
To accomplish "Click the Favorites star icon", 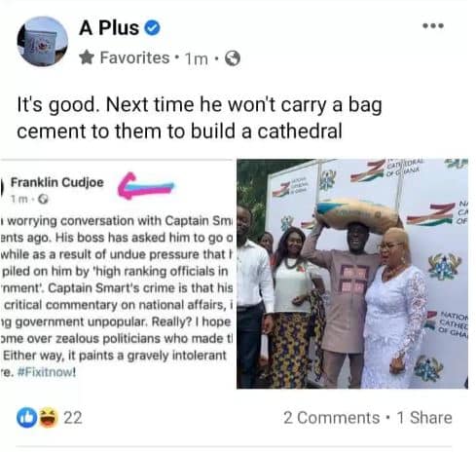I will coord(87,57).
